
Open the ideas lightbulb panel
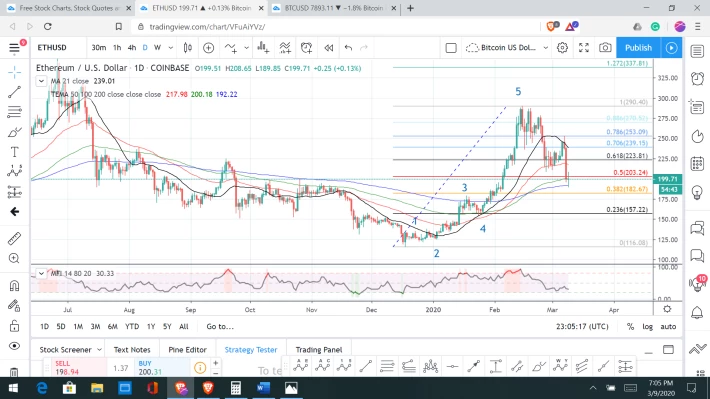tap(697, 192)
